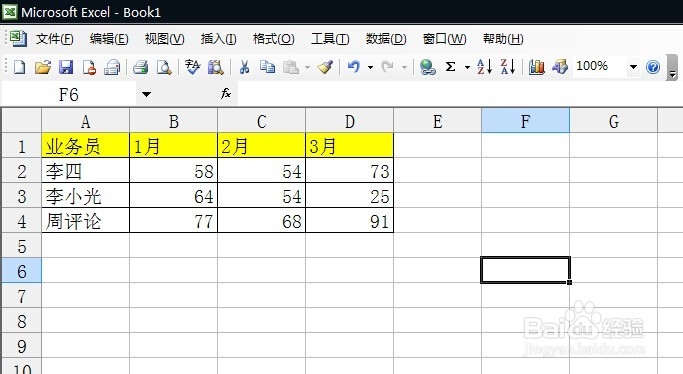Click the fx Insert Function button
683x374 pixels.
click(226, 93)
